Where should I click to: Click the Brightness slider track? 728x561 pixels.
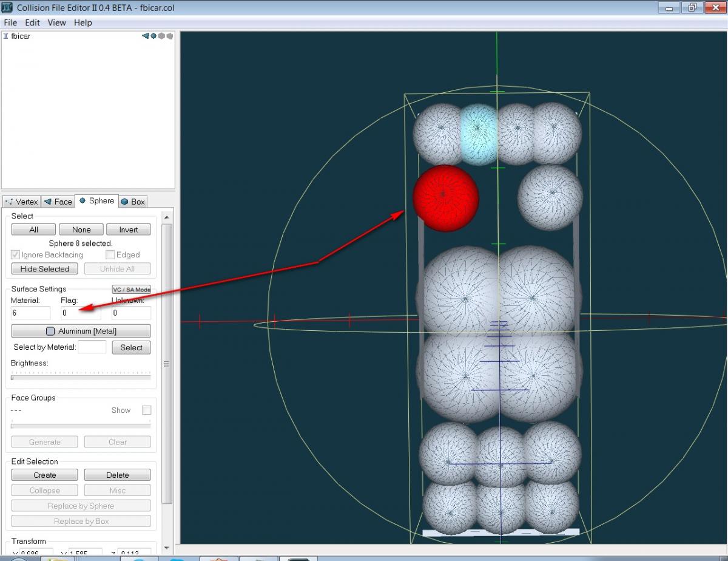point(81,377)
